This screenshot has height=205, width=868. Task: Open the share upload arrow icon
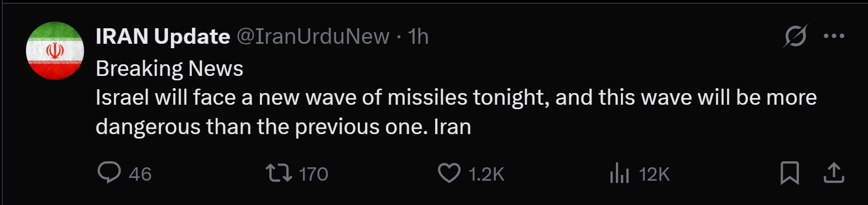[834, 173]
